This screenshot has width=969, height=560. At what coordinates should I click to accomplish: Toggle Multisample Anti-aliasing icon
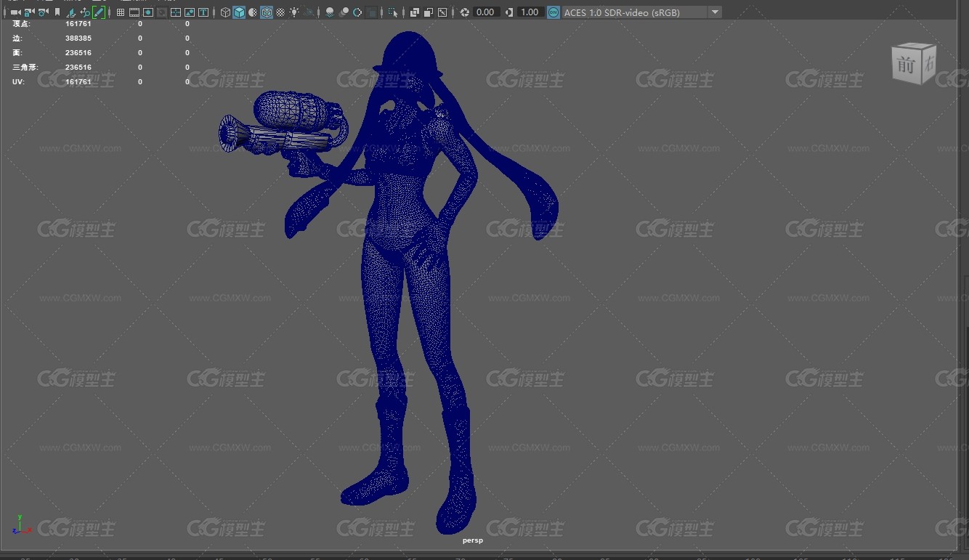(357, 12)
